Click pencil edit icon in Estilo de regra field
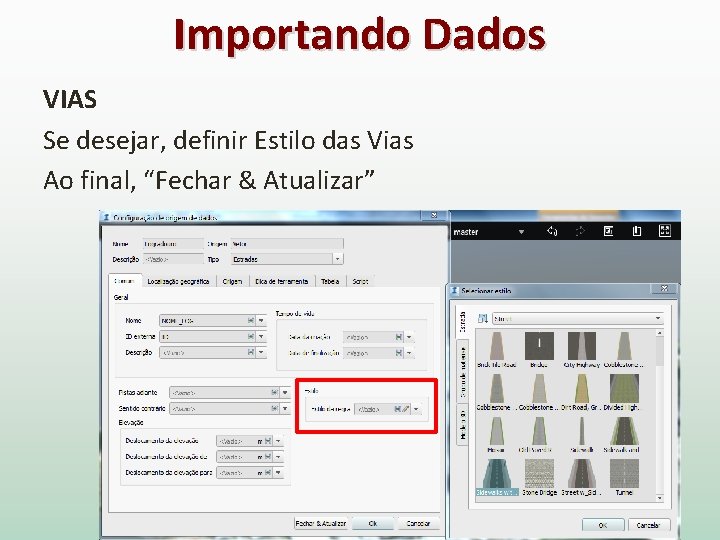Screen dimensions: 720x540 coord(405,409)
